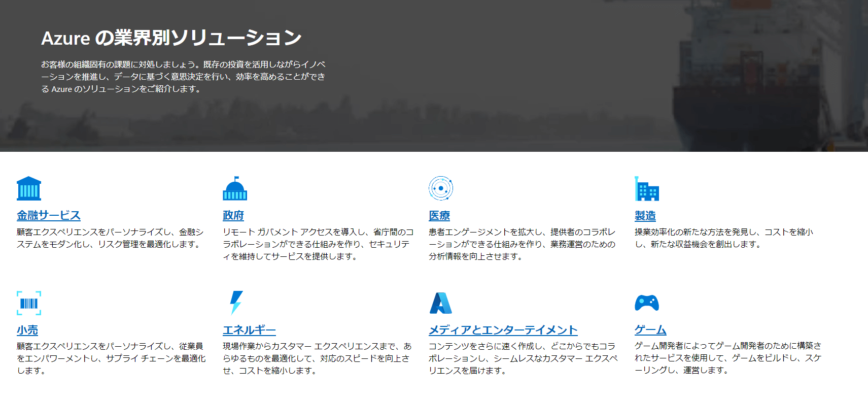
Task: Open the 金融サービス link
Action: [x=49, y=215]
